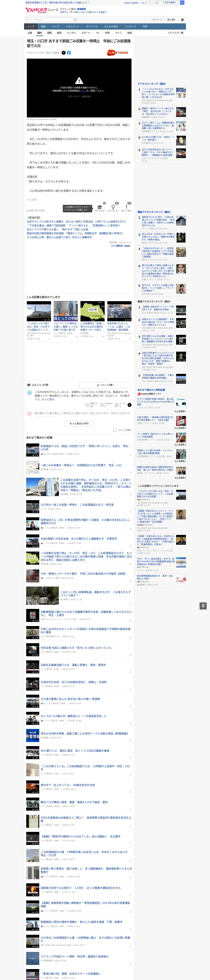Image resolution: width=210 pixels, height=980 pixels.
Task: Click the テレ朝news logo
Action: click(118, 53)
